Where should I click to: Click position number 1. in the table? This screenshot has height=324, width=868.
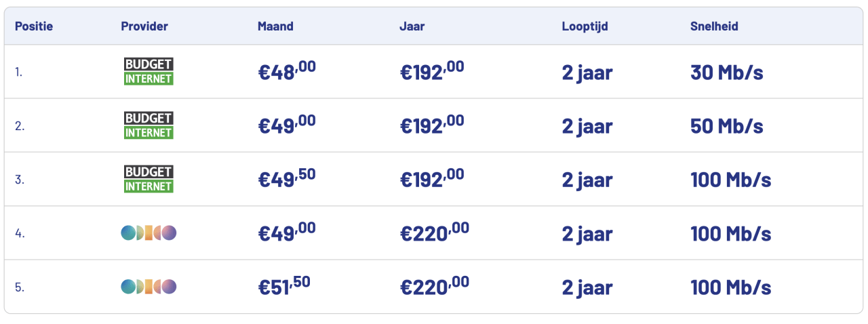point(19,72)
